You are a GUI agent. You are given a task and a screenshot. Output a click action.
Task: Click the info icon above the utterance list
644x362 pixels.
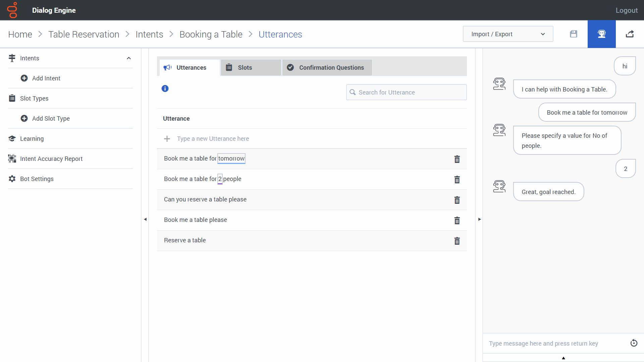[165, 88]
